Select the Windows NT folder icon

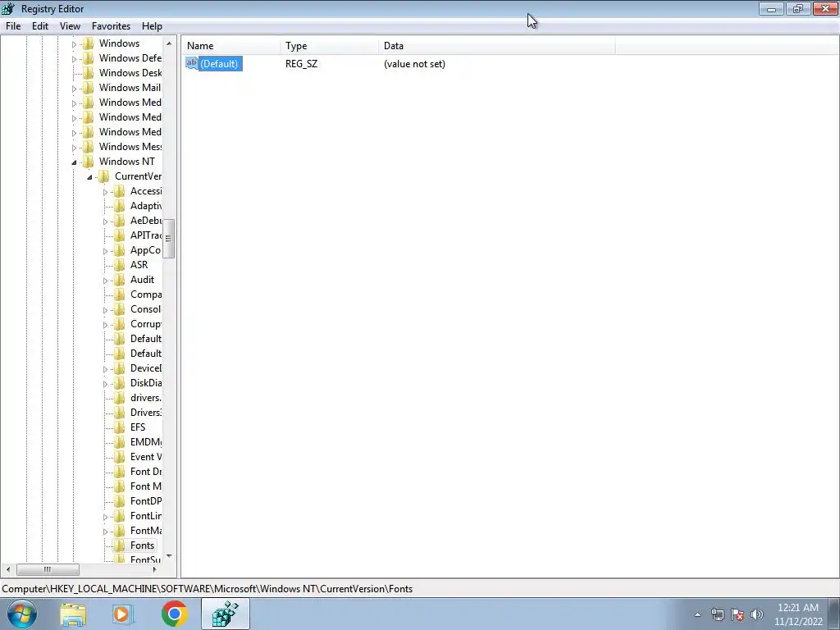click(89, 162)
